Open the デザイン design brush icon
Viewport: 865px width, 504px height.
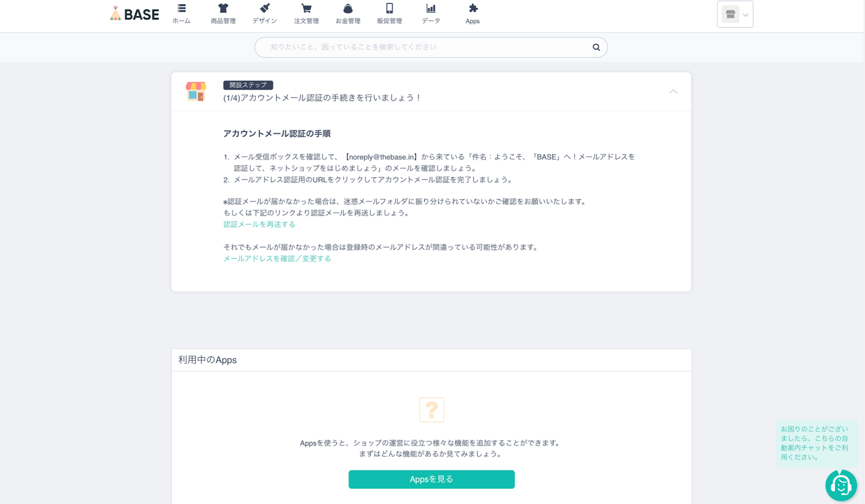click(265, 9)
